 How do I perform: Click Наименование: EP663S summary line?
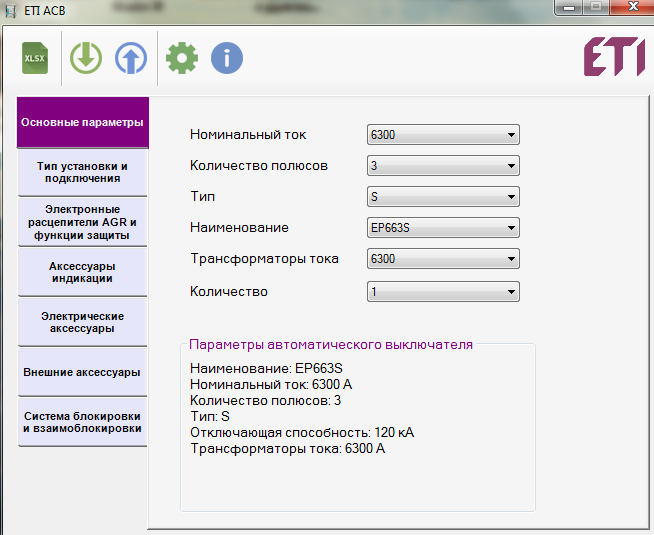point(266,369)
